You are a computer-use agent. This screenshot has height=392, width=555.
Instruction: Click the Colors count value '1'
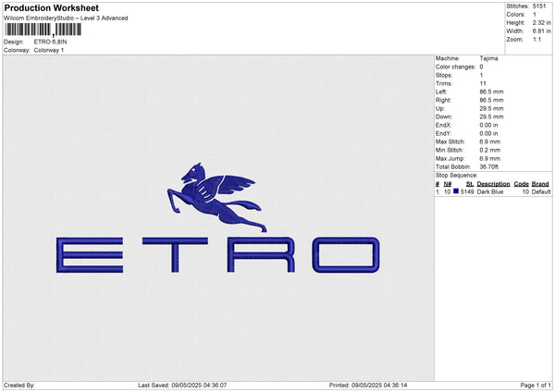(x=535, y=15)
